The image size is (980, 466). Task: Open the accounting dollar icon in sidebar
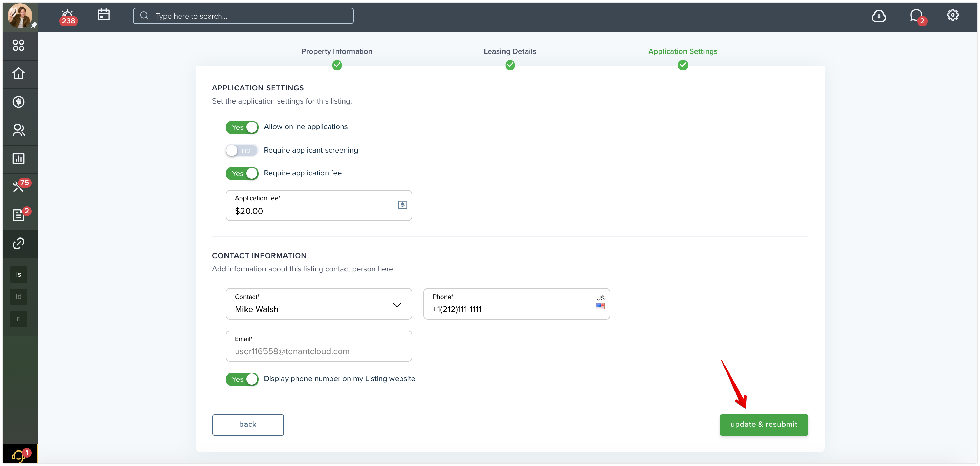(x=19, y=102)
